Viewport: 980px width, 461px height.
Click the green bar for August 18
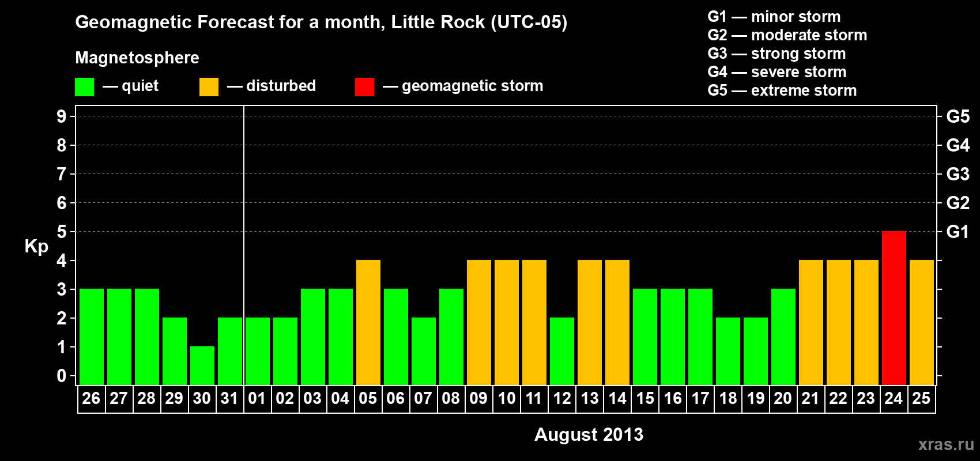(728, 351)
